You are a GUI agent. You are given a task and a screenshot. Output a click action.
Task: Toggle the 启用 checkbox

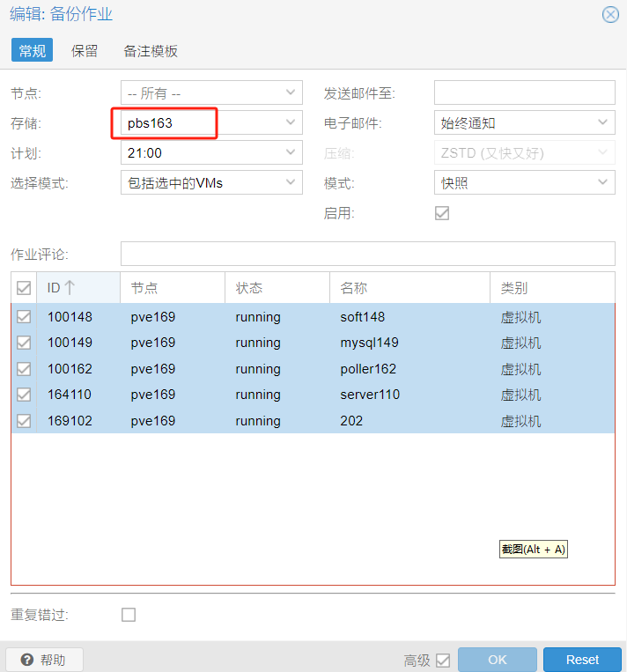point(442,213)
